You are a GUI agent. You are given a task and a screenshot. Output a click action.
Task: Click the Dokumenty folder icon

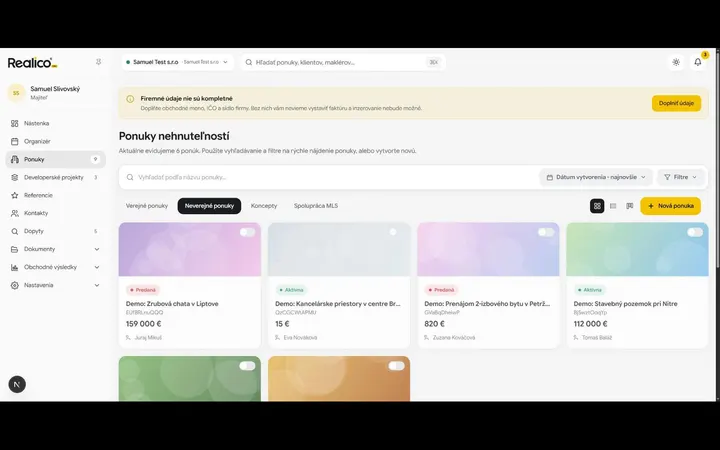15,249
